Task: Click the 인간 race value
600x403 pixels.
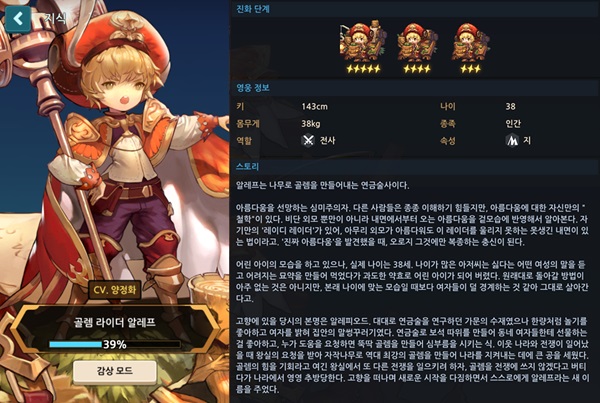Action: click(x=513, y=124)
